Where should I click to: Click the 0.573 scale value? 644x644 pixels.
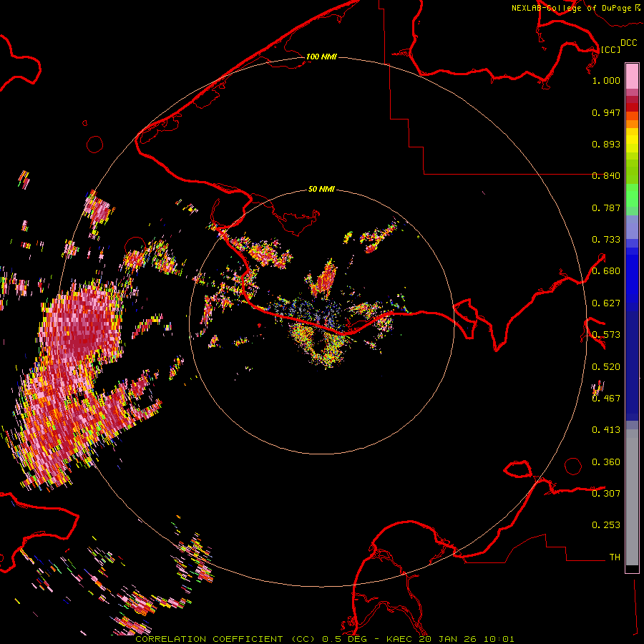606,335
